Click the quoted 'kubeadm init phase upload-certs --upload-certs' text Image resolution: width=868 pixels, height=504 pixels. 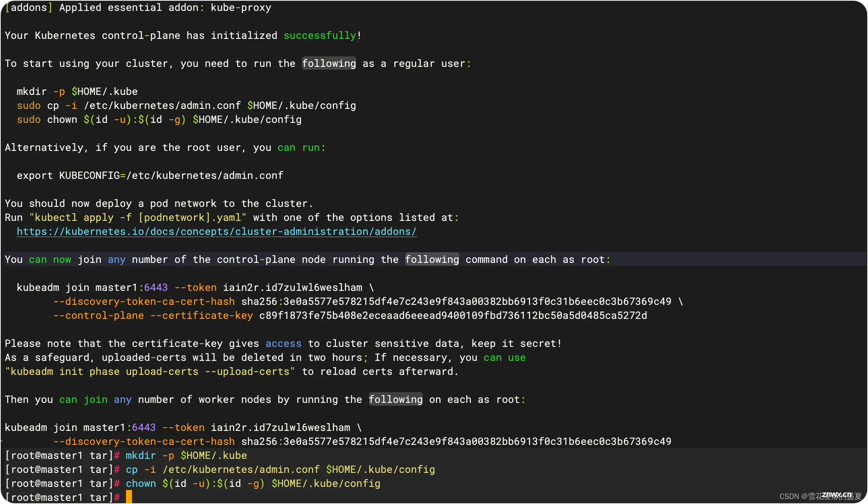pyautogui.click(x=150, y=371)
